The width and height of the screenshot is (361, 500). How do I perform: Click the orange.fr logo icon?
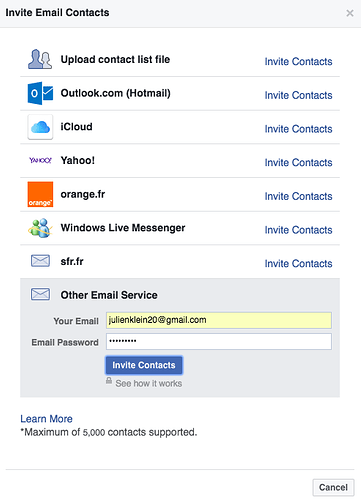tap(40, 194)
